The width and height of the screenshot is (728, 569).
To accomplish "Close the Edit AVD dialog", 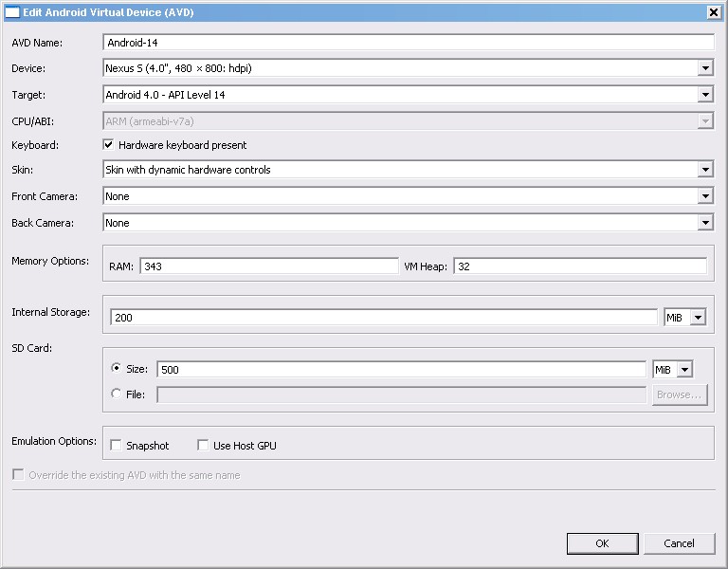I will click(713, 11).
